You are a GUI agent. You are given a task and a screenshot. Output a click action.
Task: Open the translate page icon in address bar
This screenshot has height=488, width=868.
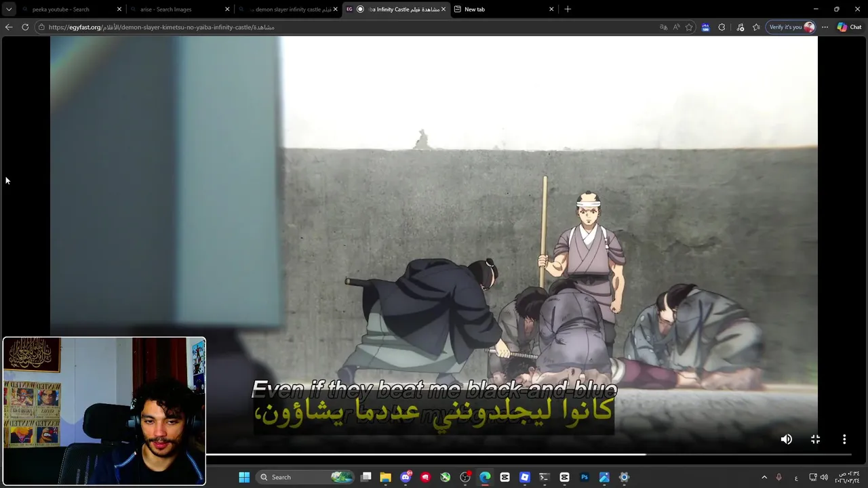coord(663,27)
